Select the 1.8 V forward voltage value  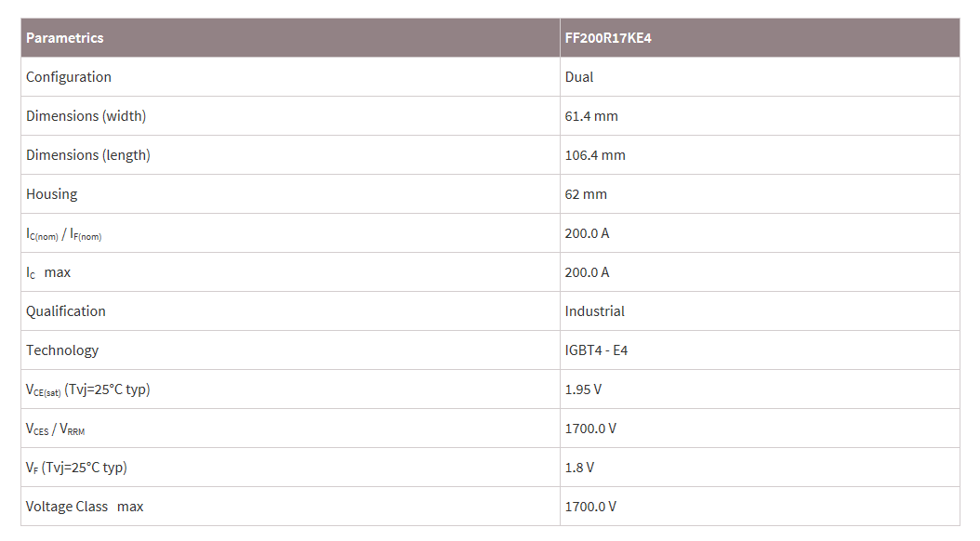(579, 468)
